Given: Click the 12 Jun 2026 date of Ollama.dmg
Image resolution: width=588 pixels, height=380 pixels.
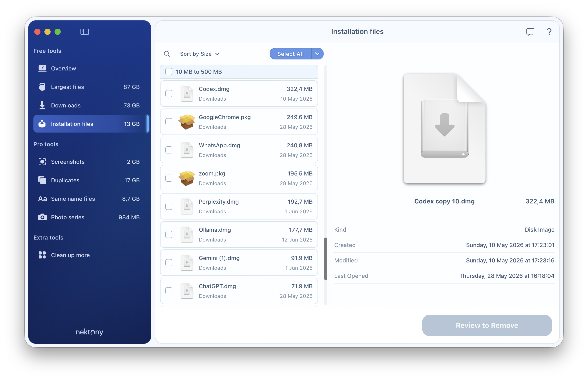Looking at the screenshot, I should point(297,240).
